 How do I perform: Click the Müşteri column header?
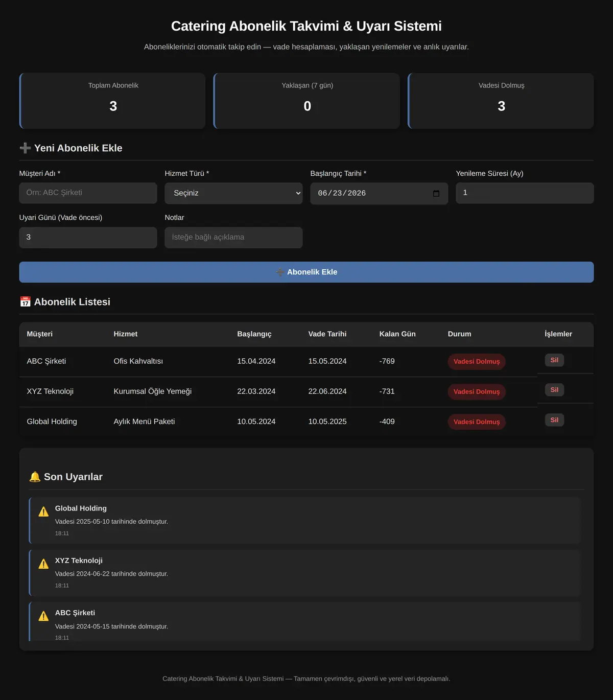pos(40,334)
